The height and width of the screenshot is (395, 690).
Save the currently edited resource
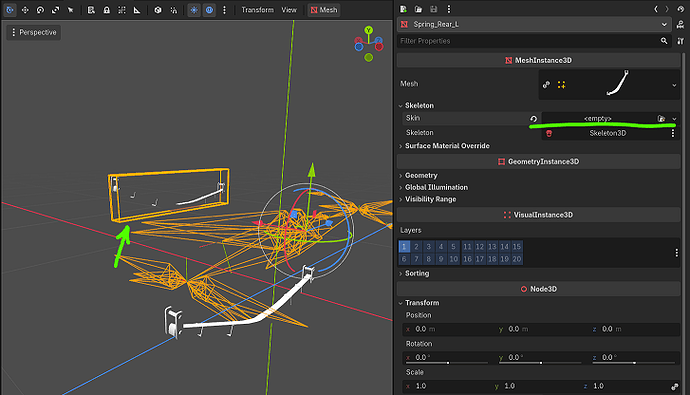pyautogui.click(x=433, y=9)
